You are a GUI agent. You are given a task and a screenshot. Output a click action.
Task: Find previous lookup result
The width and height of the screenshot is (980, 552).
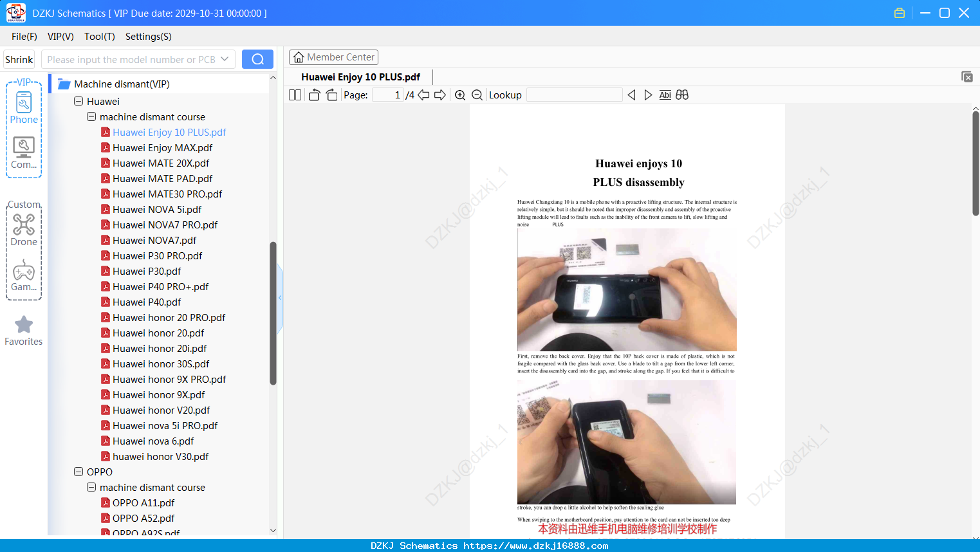631,95
